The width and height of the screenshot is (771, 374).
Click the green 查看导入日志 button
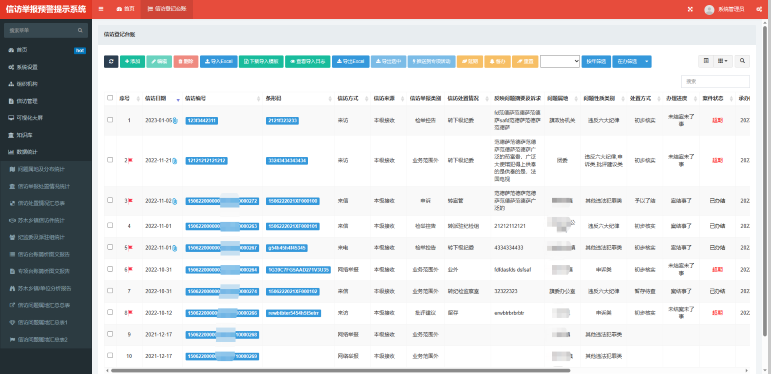307,61
